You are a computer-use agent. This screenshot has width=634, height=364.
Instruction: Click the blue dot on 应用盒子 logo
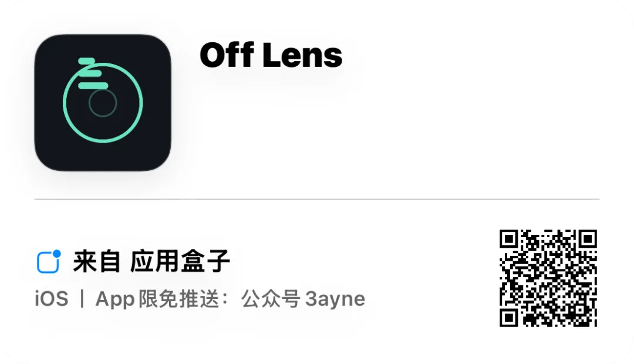pyautogui.click(x=56, y=254)
